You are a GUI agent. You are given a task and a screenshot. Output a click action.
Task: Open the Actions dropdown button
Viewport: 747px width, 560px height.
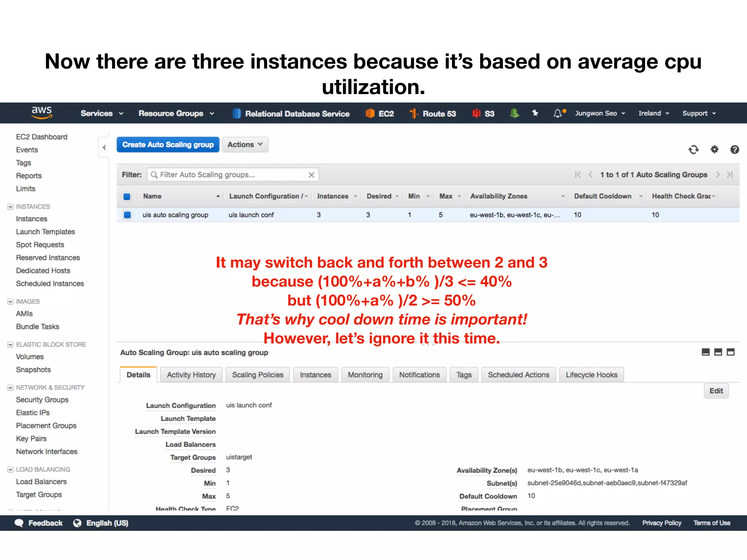[245, 145]
